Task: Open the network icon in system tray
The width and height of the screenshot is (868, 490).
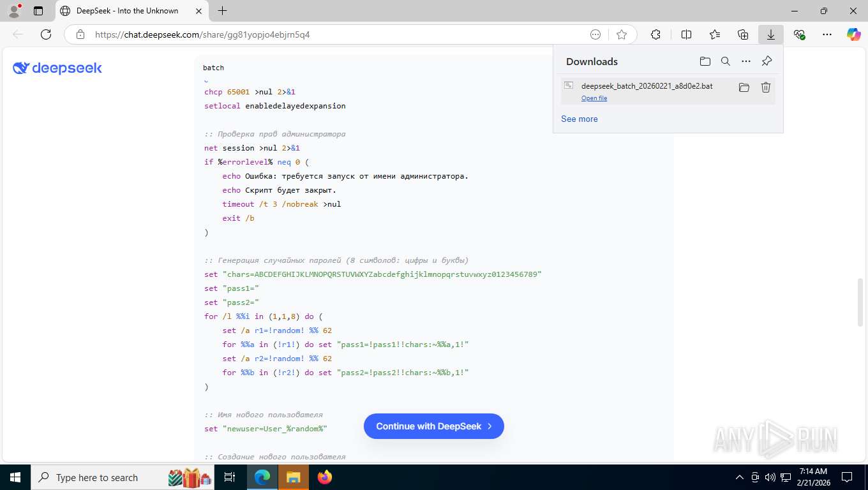Action: click(786, 477)
